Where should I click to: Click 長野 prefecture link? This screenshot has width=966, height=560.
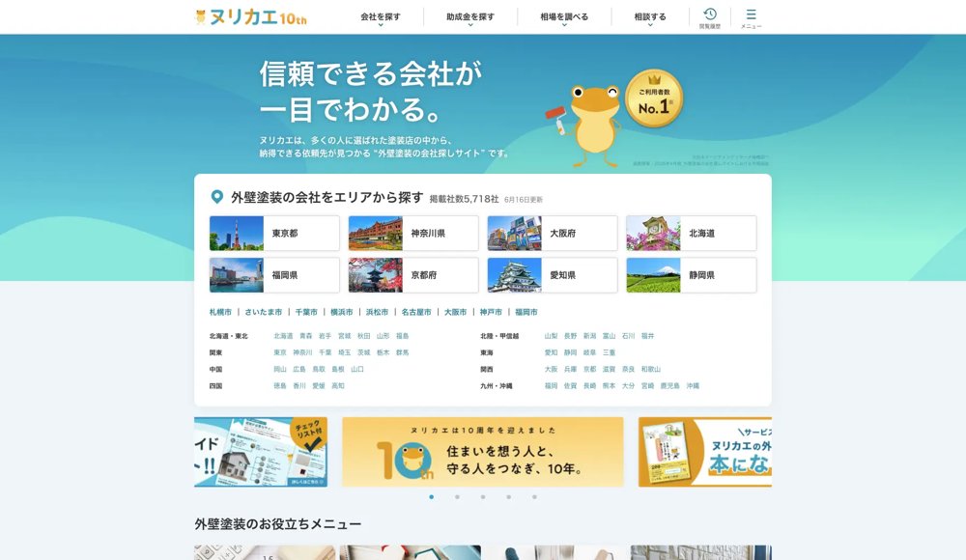pos(571,336)
